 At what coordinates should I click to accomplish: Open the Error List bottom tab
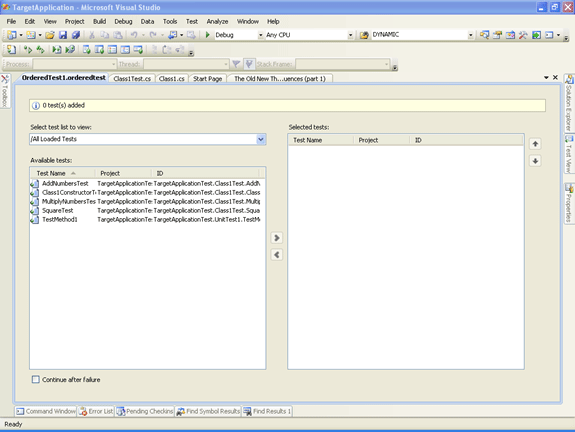click(96, 411)
